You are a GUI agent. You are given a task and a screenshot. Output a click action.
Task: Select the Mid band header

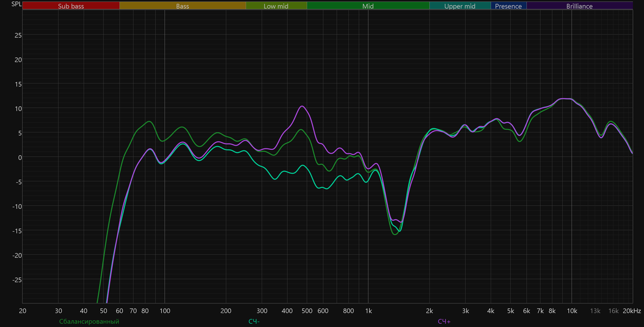(x=368, y=6)
